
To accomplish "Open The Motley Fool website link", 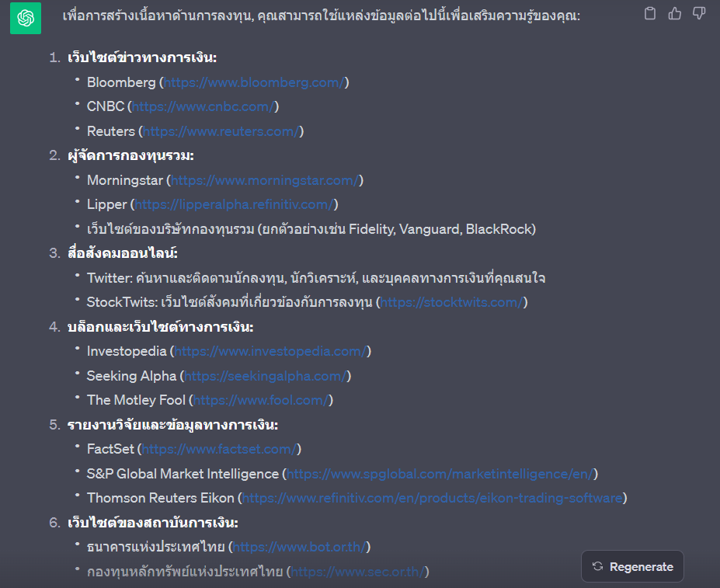I will coord(261,400).
